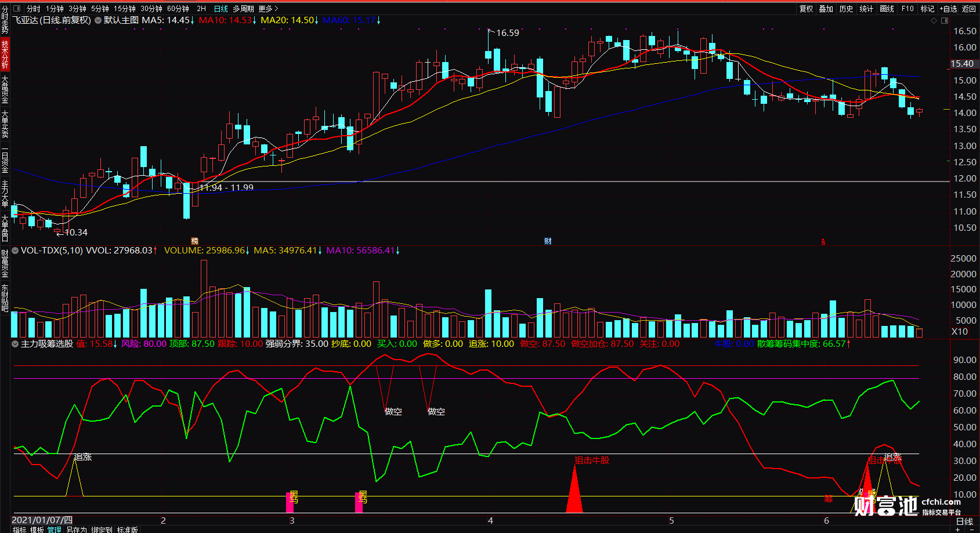Click the X10 volume scale label
The width and height of the screenshot is (980, 533).
pos(960,332)
